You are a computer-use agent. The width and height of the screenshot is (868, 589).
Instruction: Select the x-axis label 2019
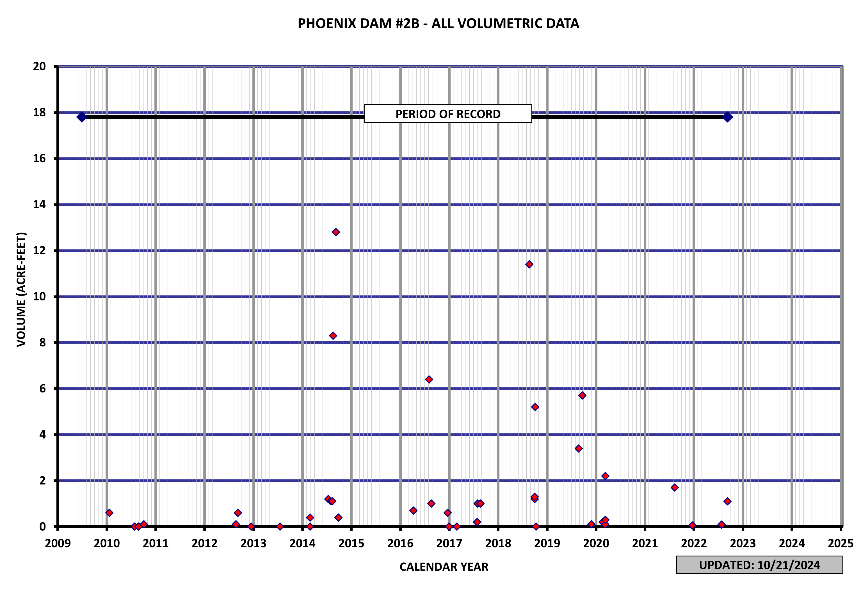pyautogui.click(x=547, y=543)
